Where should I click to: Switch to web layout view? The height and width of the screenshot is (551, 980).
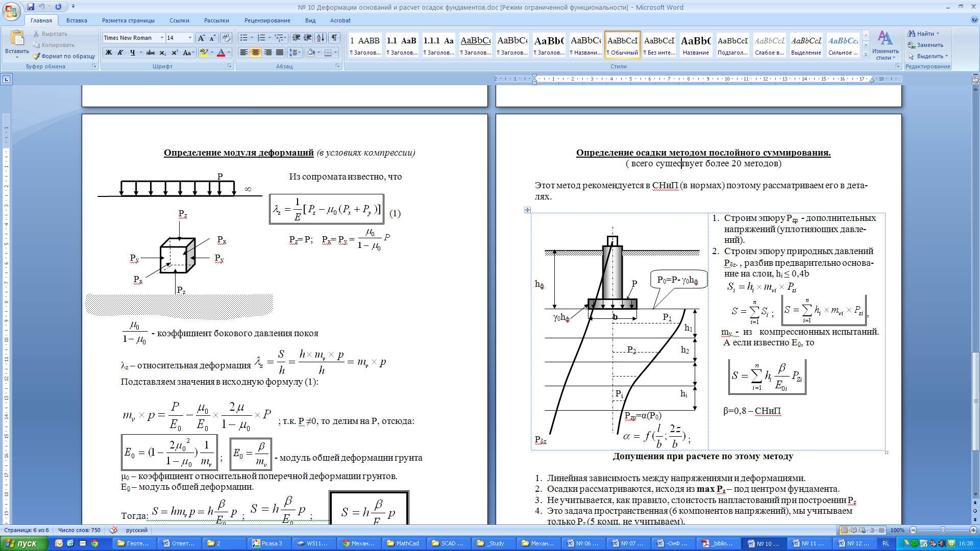click(863, 530)
